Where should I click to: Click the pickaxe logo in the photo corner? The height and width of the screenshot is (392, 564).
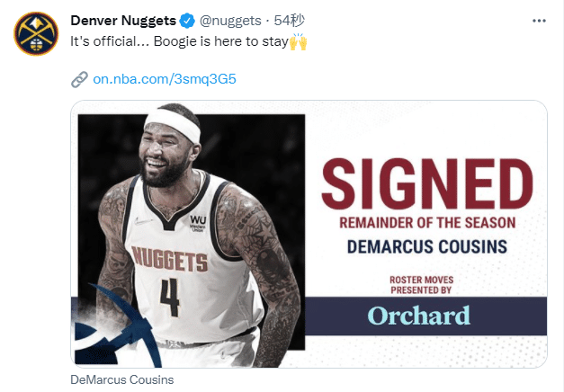click(115, 327)
